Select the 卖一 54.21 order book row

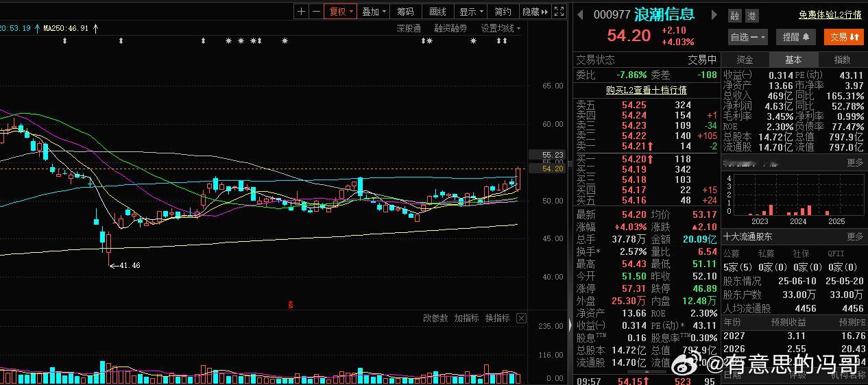(x=645, y=146)
